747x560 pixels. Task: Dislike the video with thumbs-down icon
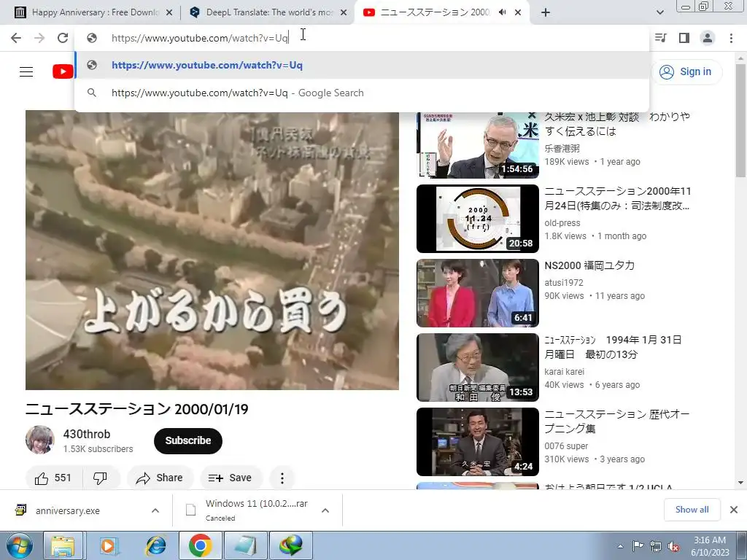click(101, 478)
